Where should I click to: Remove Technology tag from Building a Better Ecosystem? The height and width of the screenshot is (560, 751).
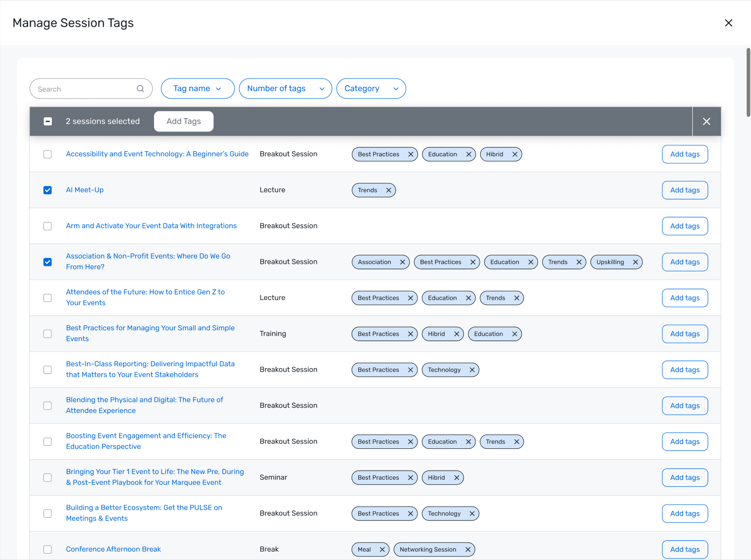472,514
